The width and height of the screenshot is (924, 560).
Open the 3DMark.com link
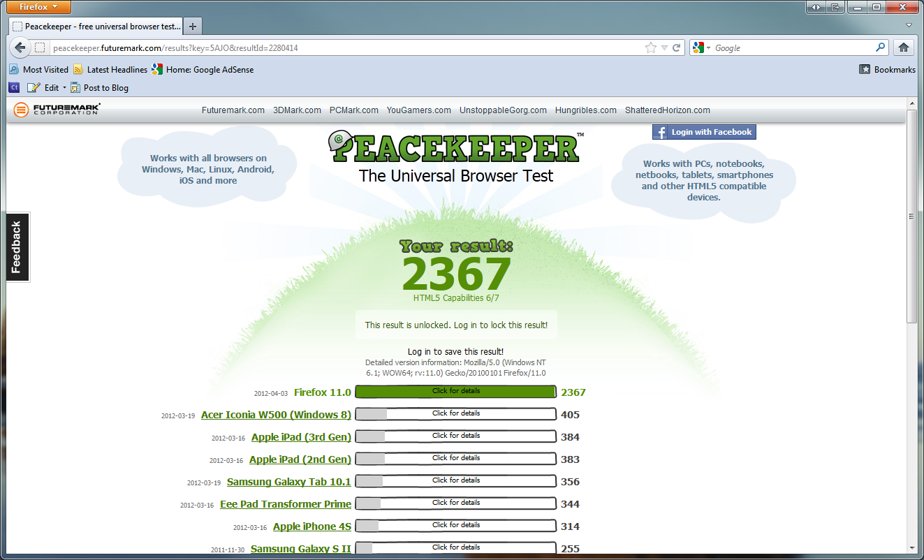pos(297,110)
